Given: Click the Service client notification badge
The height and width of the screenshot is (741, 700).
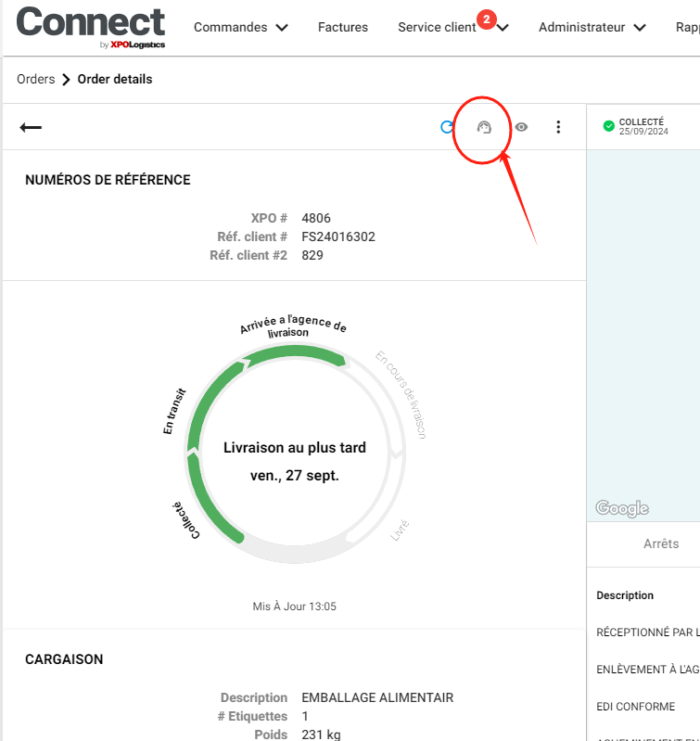Looking at the screenshot, I should click(486, 18).
